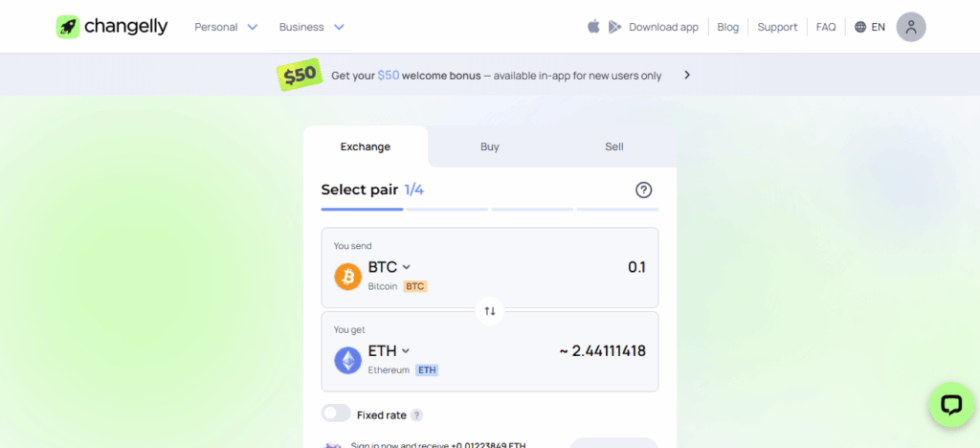Click the $50 welcome bonus banner arrow
Viewport: 980px width, 448px height.
pos(687,75)
